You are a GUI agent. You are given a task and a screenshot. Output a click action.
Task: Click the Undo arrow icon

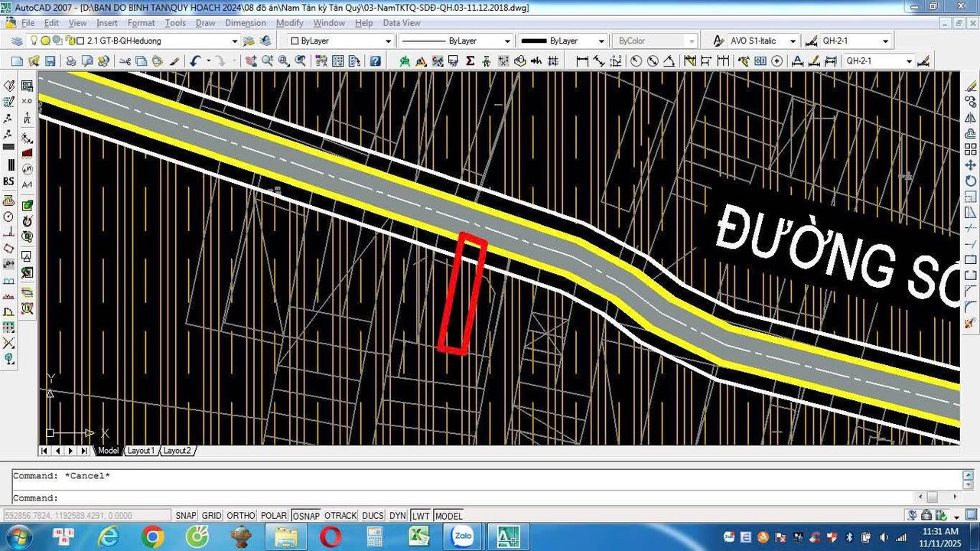(x=195, y=61)
